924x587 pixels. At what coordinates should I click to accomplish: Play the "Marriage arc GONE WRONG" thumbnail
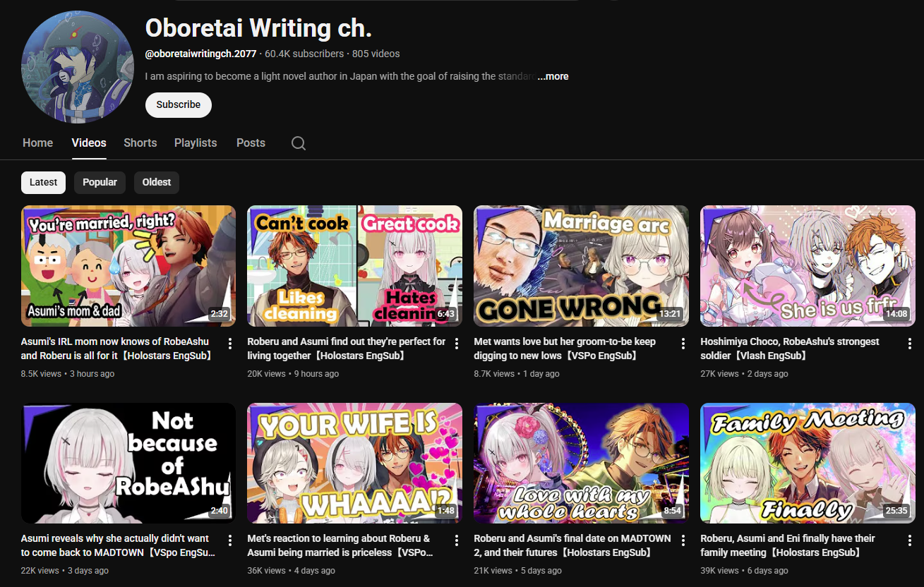pos(582,266)
